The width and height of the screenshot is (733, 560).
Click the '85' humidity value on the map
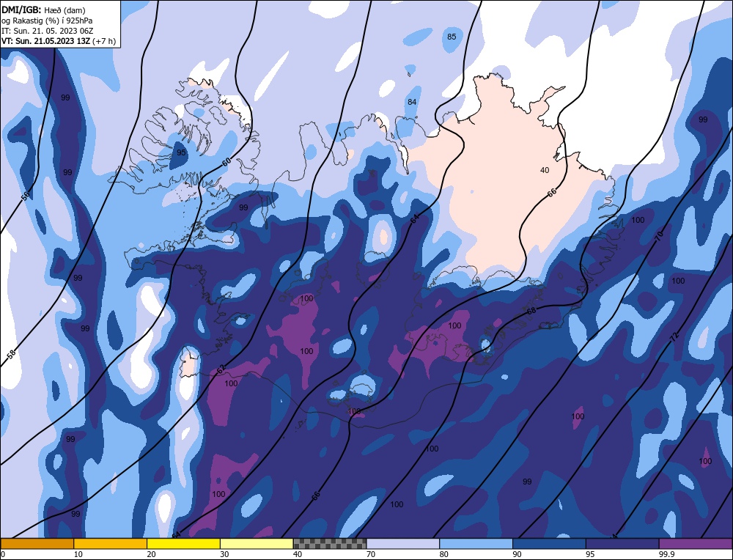point(452,37)
